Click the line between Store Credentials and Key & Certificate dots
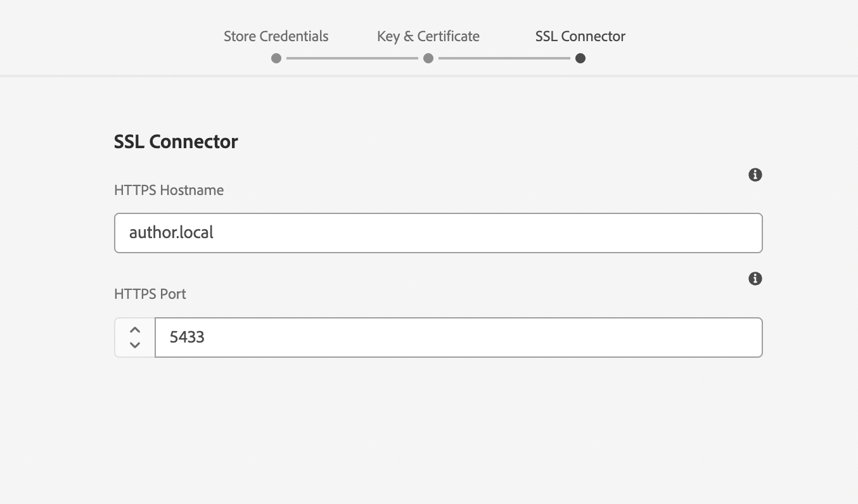 tap(352, 58)
